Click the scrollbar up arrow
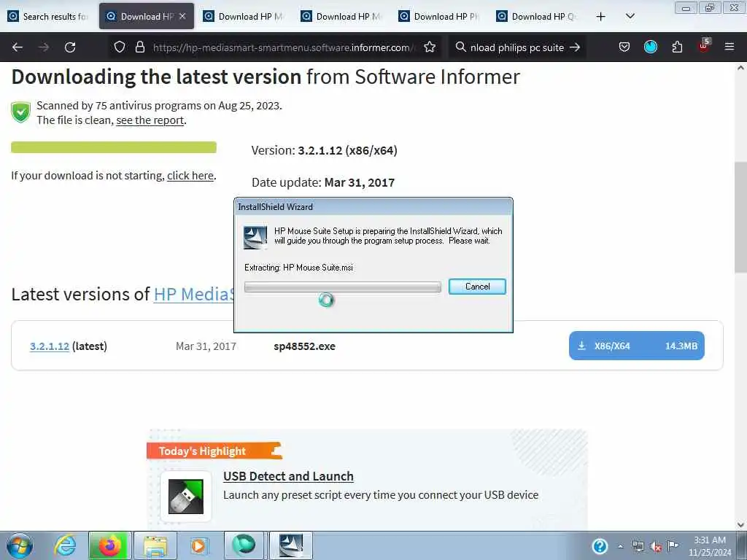Image resolution: width=747 pixels, height=560 pixels. pos(740,68)
